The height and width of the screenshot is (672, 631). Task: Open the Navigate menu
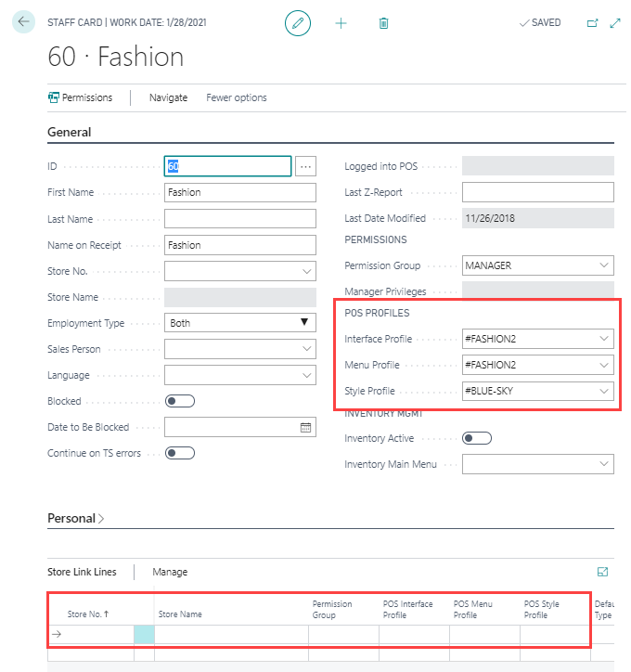[168, 97]
